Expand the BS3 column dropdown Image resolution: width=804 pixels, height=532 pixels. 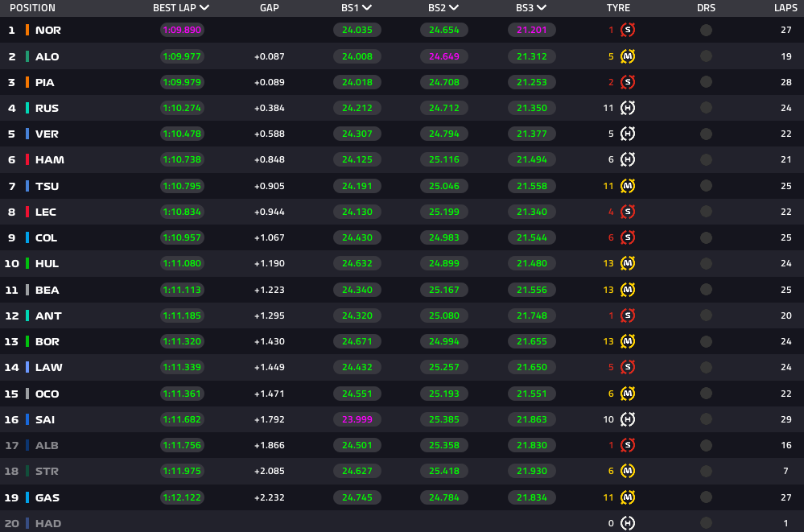pos(541,8)
